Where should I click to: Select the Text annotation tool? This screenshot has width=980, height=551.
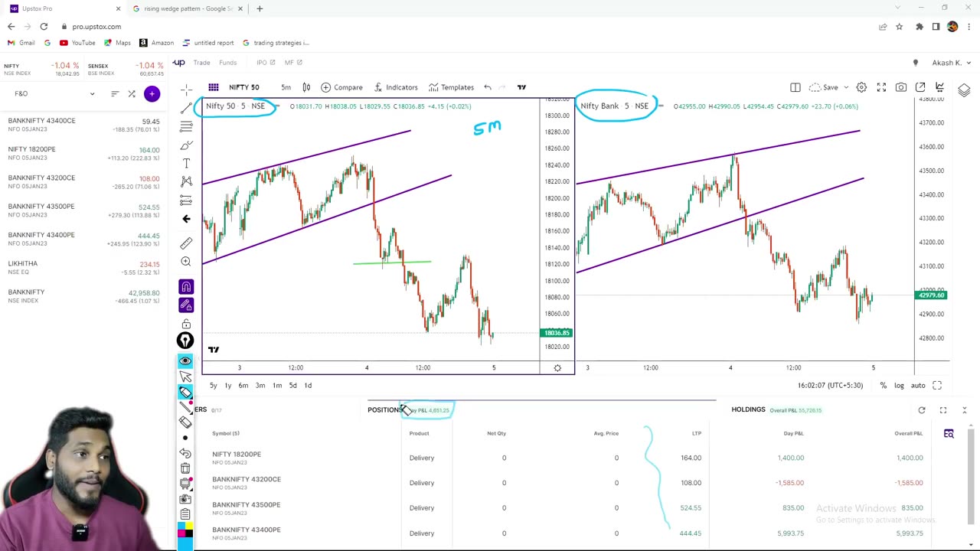click(186, 163)
